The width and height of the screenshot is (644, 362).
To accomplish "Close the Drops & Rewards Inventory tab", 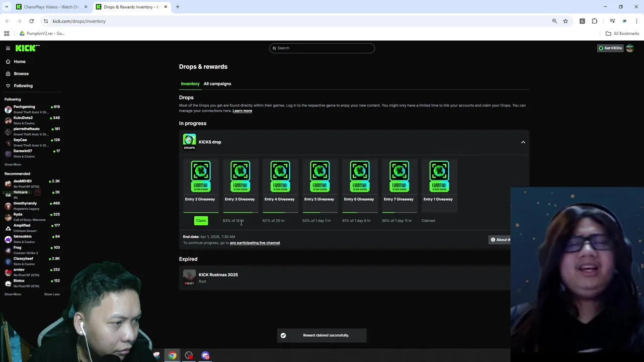I will point(166,7).
